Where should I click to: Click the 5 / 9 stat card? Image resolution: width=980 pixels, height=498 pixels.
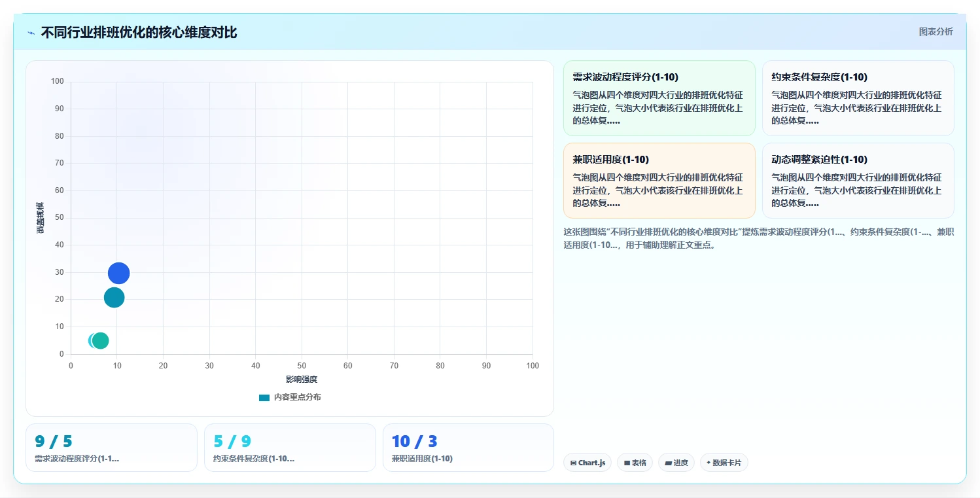[x=290, y=448]
